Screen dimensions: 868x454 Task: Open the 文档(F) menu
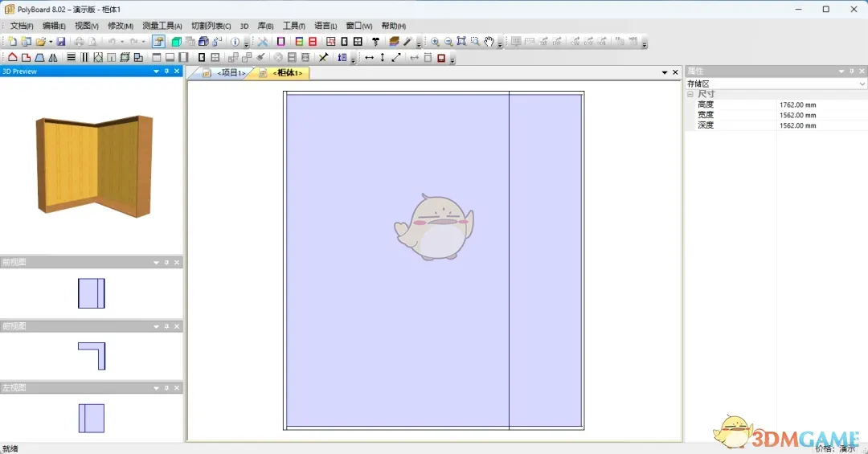click(x=22, y=26)
